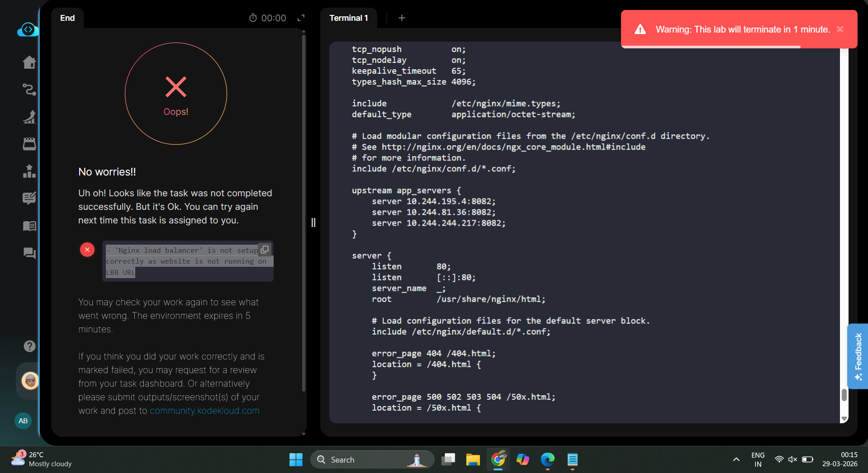This screenshot has height=473, width=868.
Task: Switch to the Terminal 1 tab
Action: click(x=348, y=18)
